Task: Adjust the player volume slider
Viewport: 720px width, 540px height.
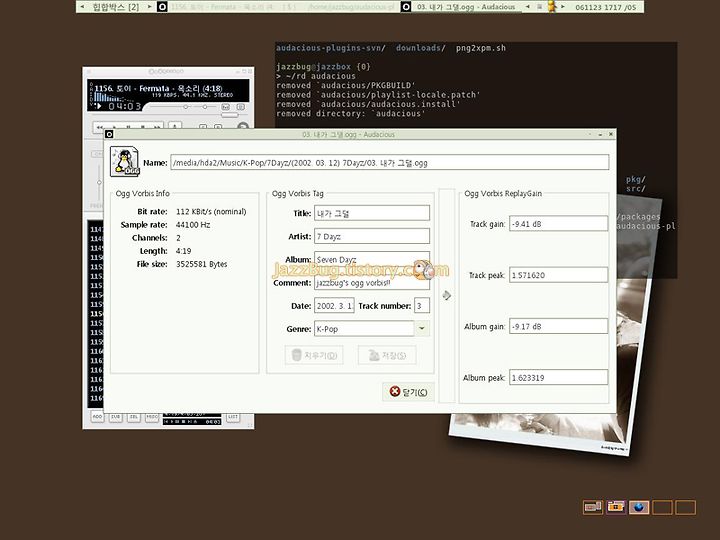Action: point(186,107)
